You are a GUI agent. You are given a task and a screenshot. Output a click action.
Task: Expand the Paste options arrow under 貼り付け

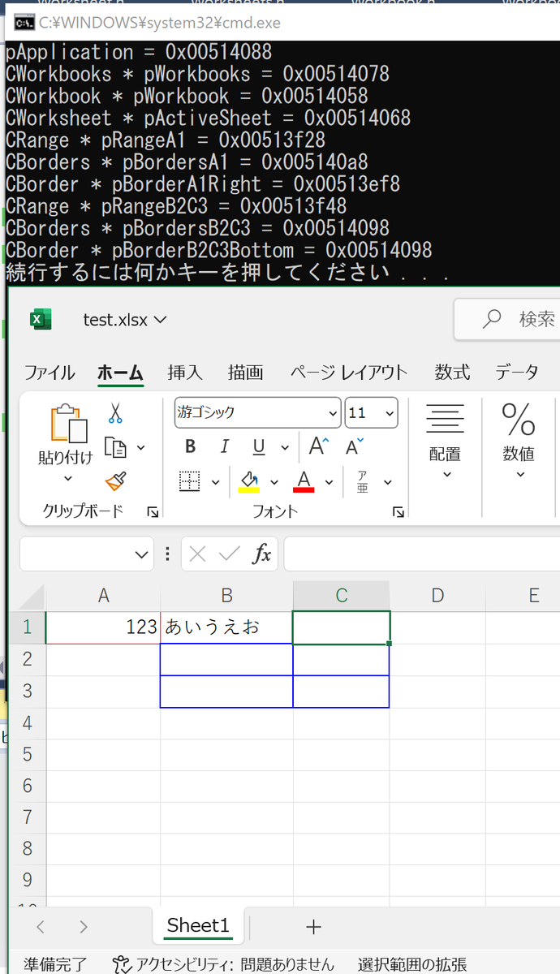[67, 480]
